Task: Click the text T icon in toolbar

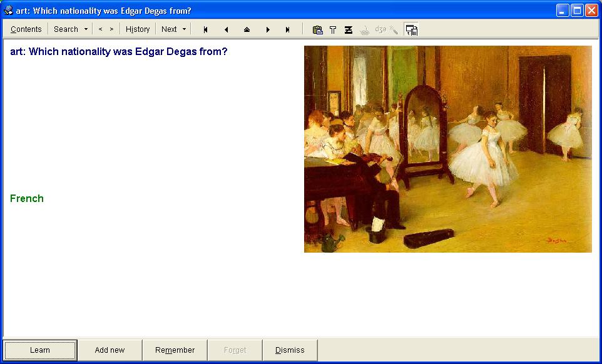Action: point(333,29)
